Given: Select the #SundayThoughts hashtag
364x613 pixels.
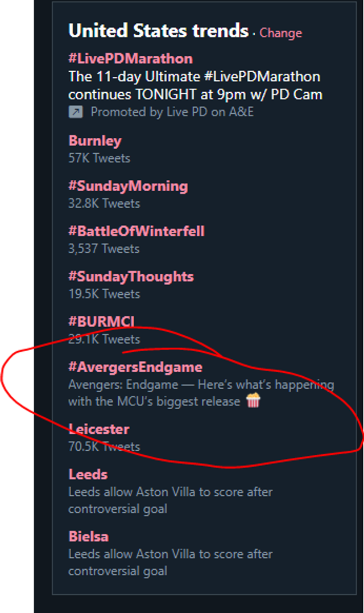Looking at the screenshot, I should coord(131,277).
